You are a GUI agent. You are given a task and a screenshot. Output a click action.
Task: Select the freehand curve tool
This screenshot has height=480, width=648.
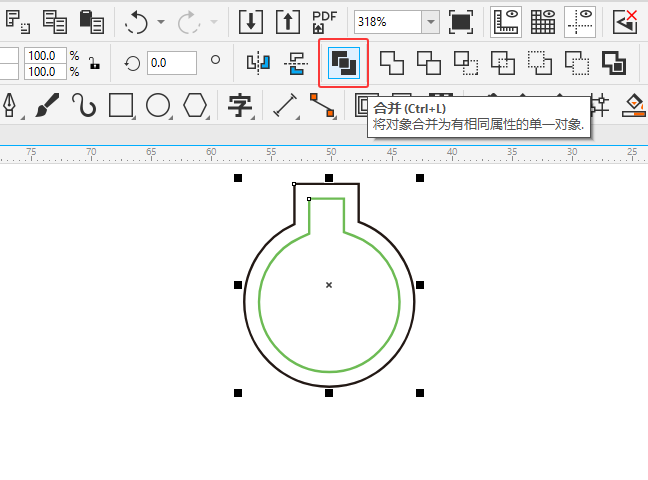pyautogui.click(x=84, y=105)
